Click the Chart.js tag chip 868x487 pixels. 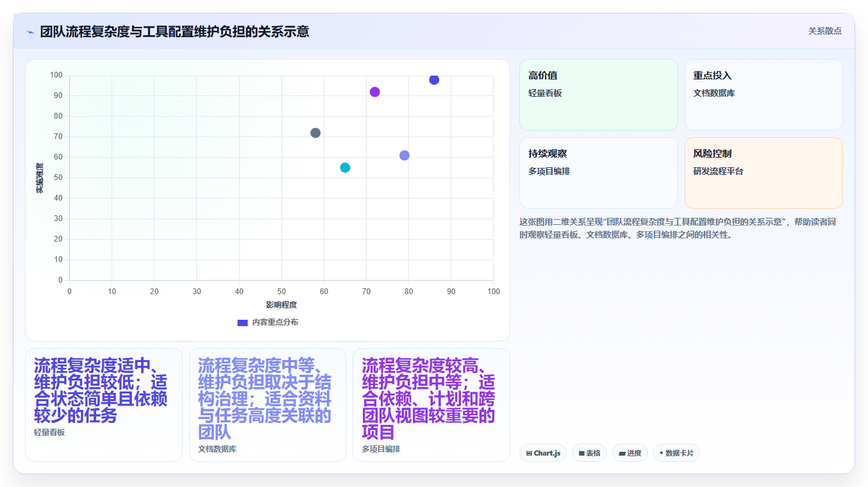[x=543, y=453]
